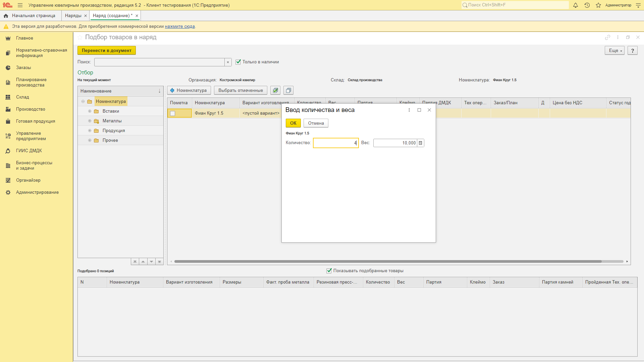
Task: Open Главное section icon
Action: pos(8,38)
